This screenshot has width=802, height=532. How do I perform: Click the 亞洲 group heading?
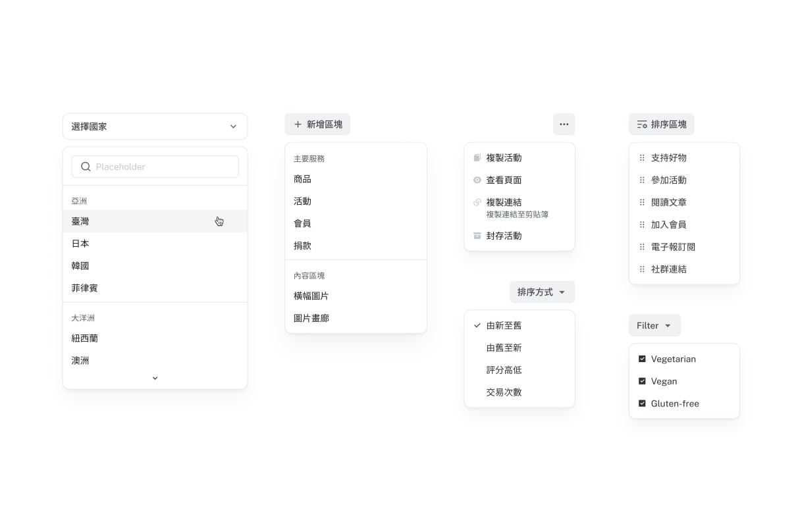79,201
